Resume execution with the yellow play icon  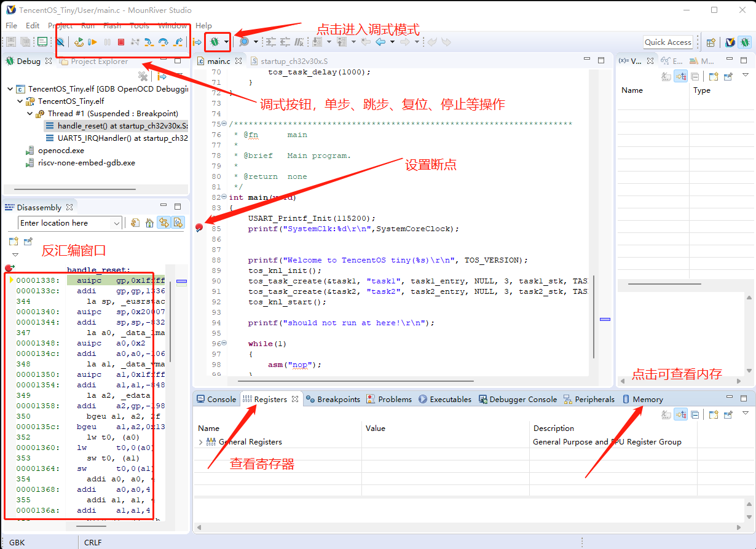(93, 42)
